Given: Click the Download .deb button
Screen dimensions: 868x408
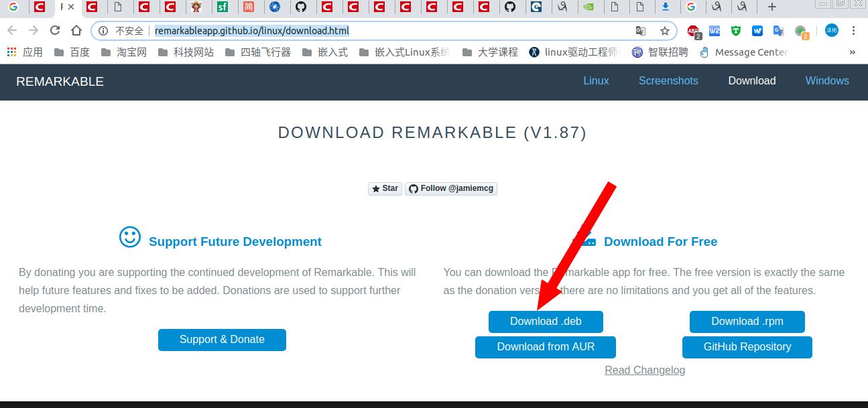Looking at the screenshot, I should pyautogui.click(x=546, y=322).
